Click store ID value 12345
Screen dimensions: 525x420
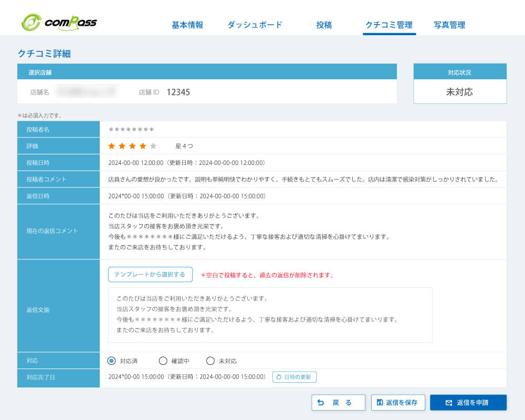click(x=178, y=92)
